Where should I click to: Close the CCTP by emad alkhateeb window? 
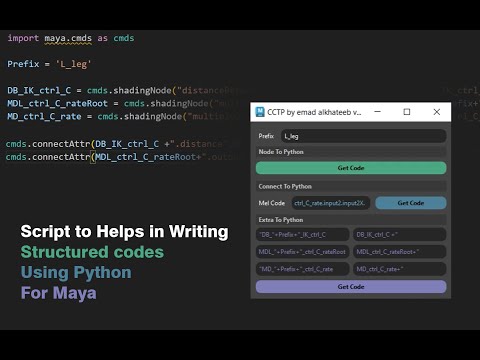pos(437,112)
